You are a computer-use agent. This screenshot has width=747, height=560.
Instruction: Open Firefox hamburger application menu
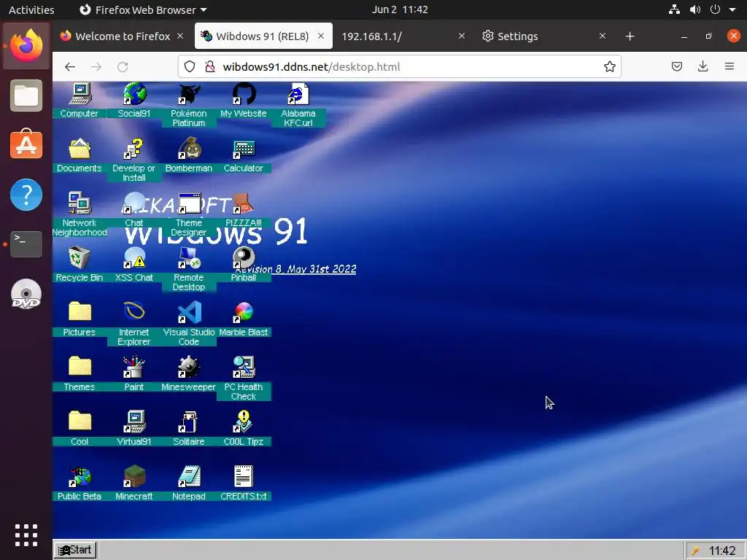pos(729,66)
